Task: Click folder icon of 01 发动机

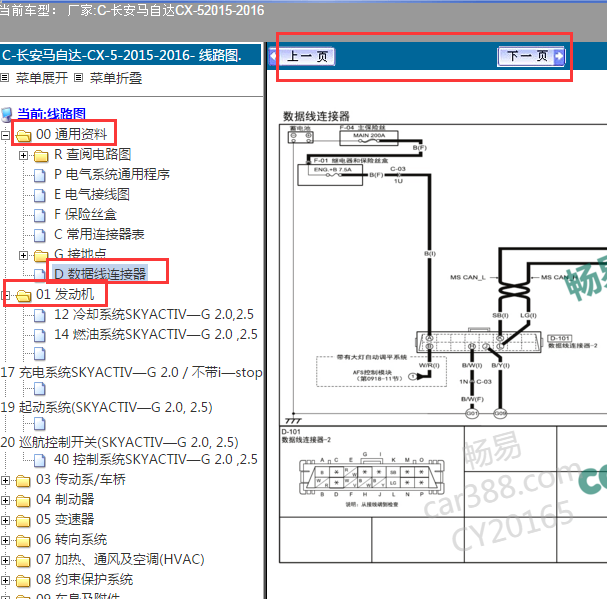Action: coord(23,296)
